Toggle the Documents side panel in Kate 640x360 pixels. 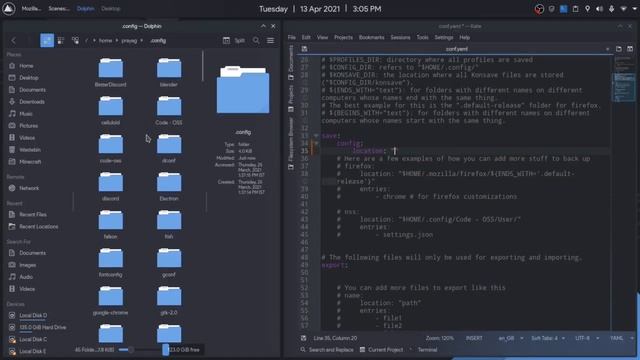tap(291, 62)
